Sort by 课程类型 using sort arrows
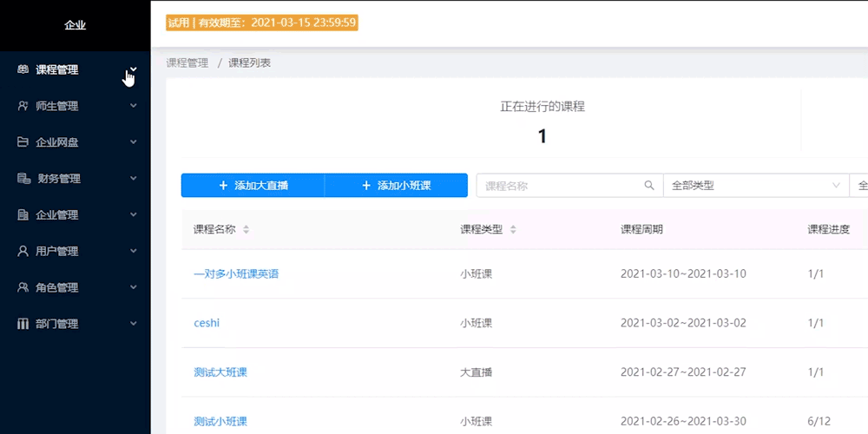The image size is (868, 434). [513, 230]
